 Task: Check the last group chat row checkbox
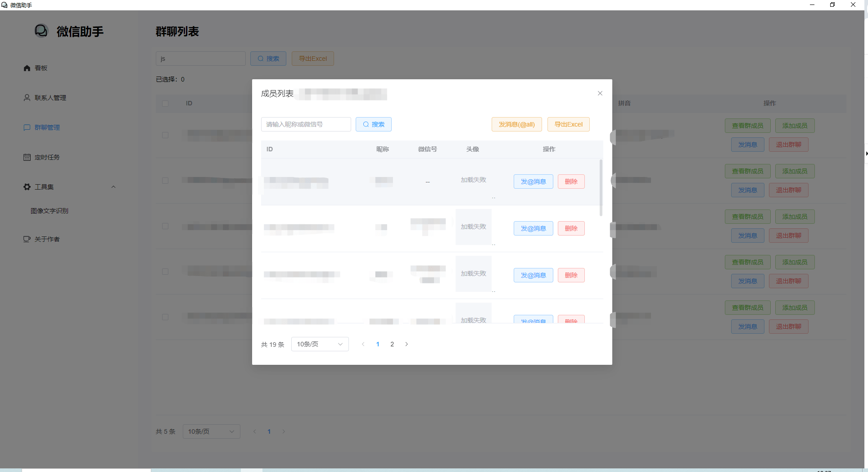point(165,317)
